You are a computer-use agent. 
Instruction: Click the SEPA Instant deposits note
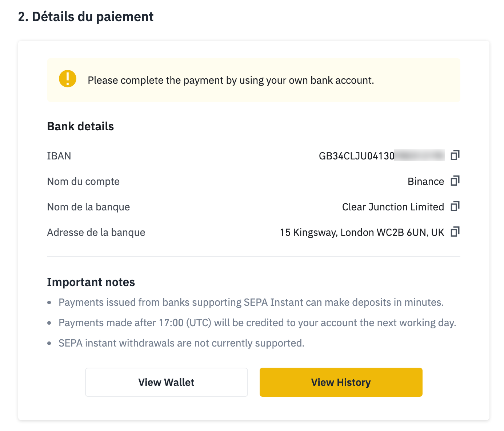[251, 302]
